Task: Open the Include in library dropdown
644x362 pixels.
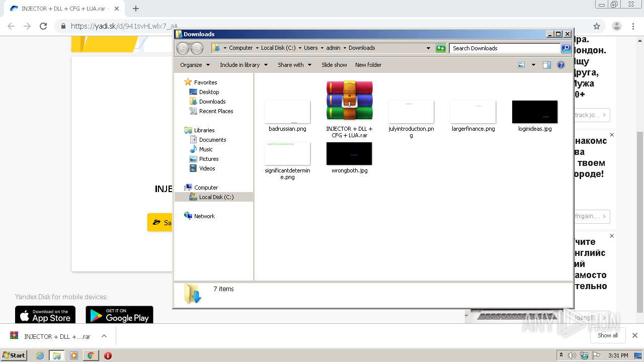Action: [x=244, y=65]
